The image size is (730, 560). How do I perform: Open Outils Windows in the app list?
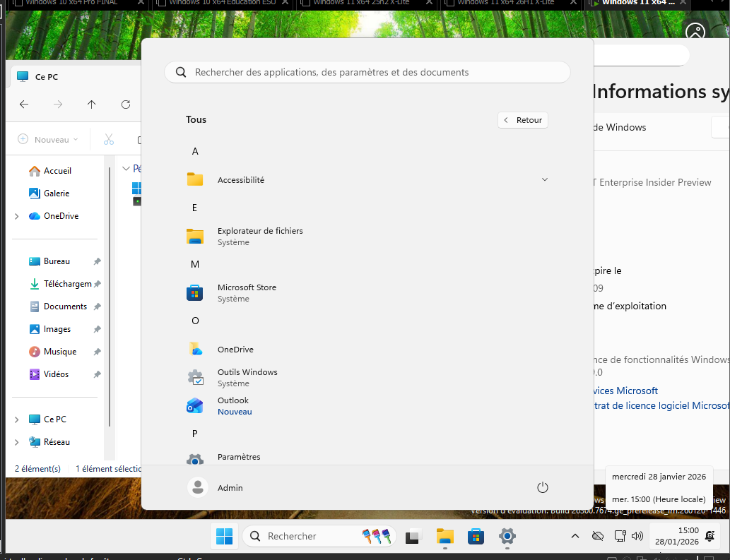(x=247, y=377)
